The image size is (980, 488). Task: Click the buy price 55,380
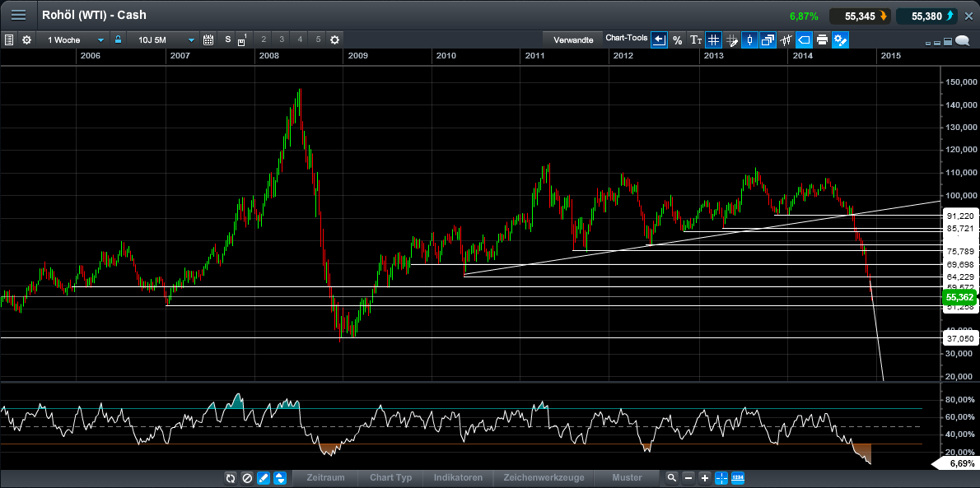click(927, 16)
